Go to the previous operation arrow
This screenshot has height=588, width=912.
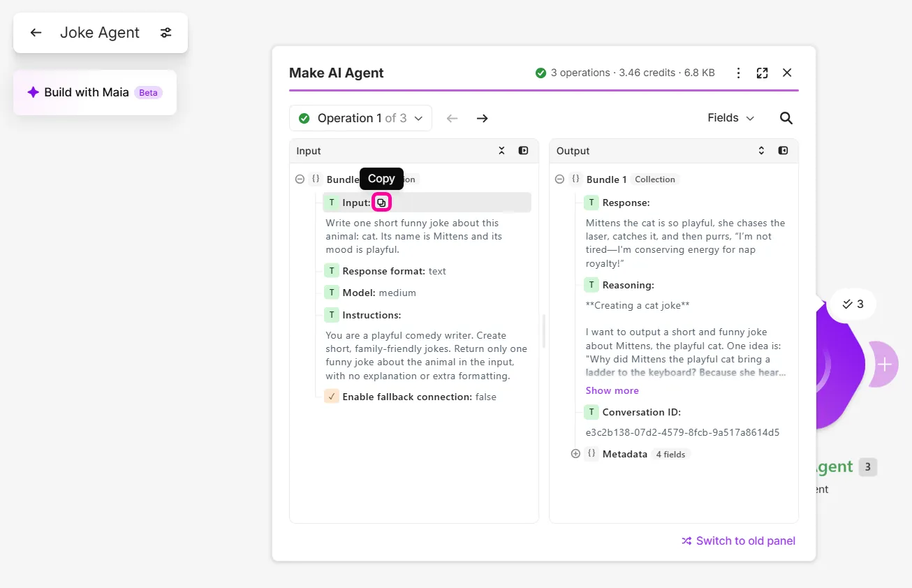coord(452,118)
